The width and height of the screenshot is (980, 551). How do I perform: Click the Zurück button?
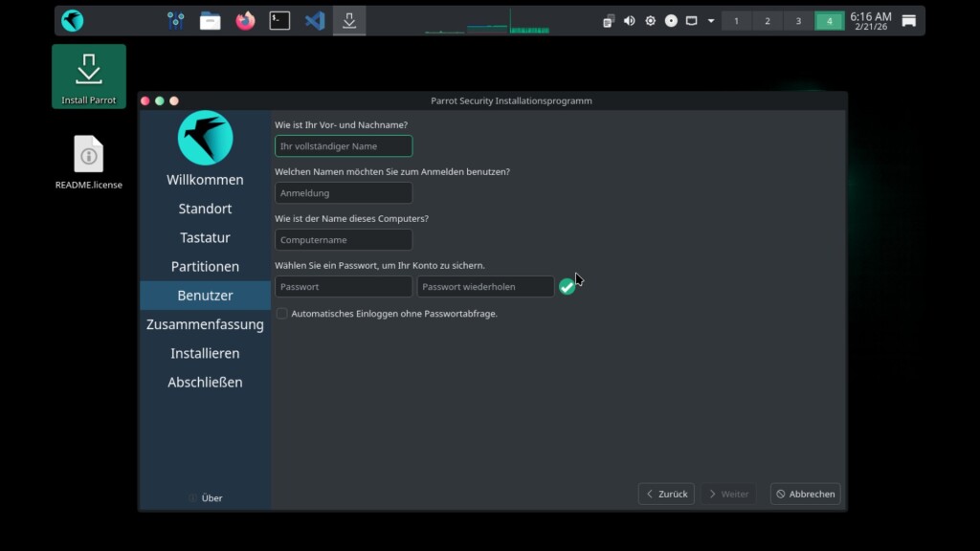666,494
